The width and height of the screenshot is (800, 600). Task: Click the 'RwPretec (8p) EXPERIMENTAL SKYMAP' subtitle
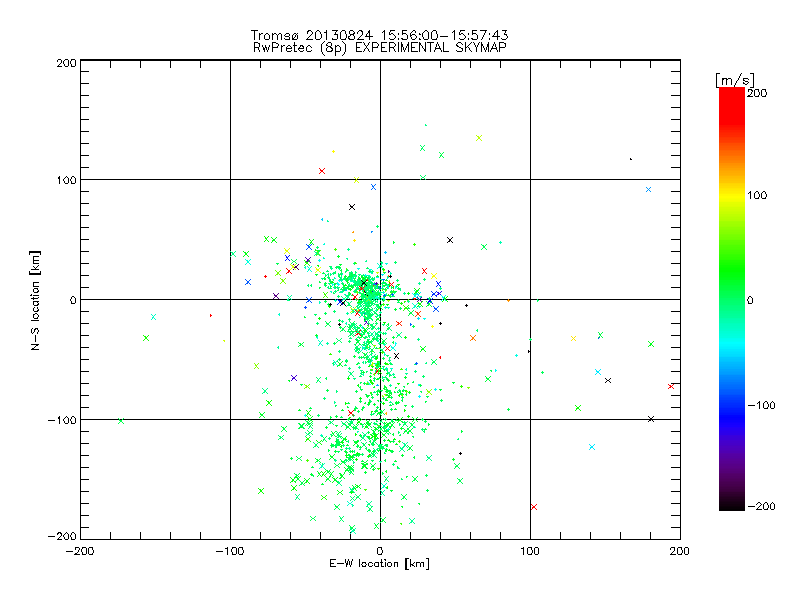(380, 48)
